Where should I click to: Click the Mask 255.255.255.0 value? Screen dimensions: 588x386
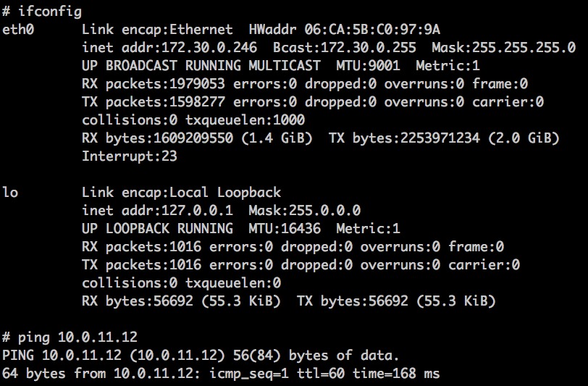tap(503, 47)
